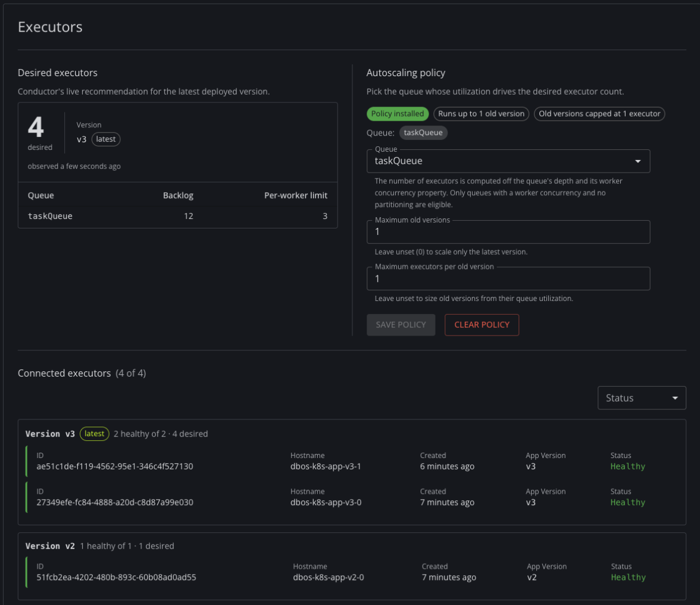Image resolution: width=700 pixels, height=605 pixels.
Task: Click the Old versions capped at 1 executor chip
Action: point(599,114)
